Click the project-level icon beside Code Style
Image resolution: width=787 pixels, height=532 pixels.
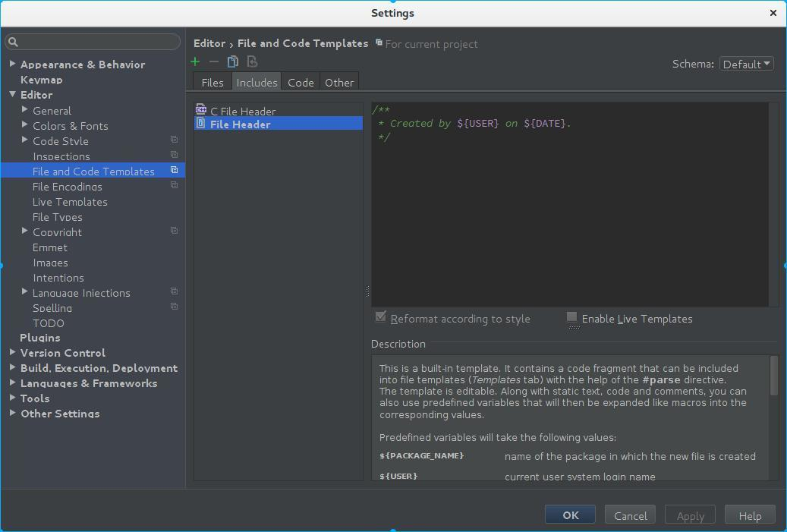(x=174, y=140)
